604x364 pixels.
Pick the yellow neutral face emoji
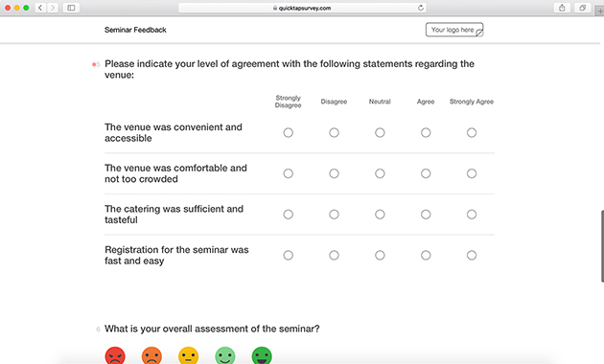(188, 356)
